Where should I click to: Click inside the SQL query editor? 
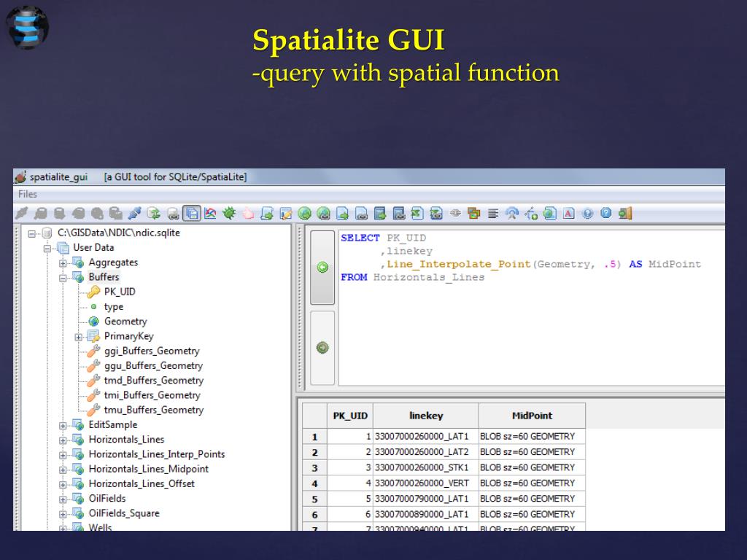[x=531, y=308]
